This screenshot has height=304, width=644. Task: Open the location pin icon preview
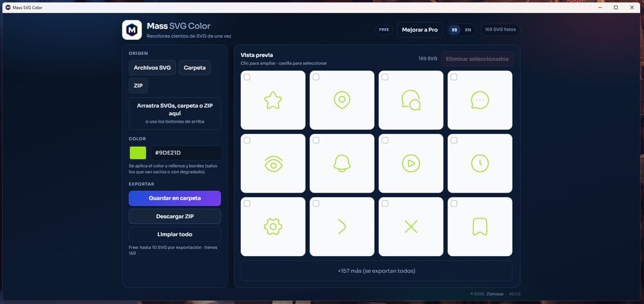(342, 100)
